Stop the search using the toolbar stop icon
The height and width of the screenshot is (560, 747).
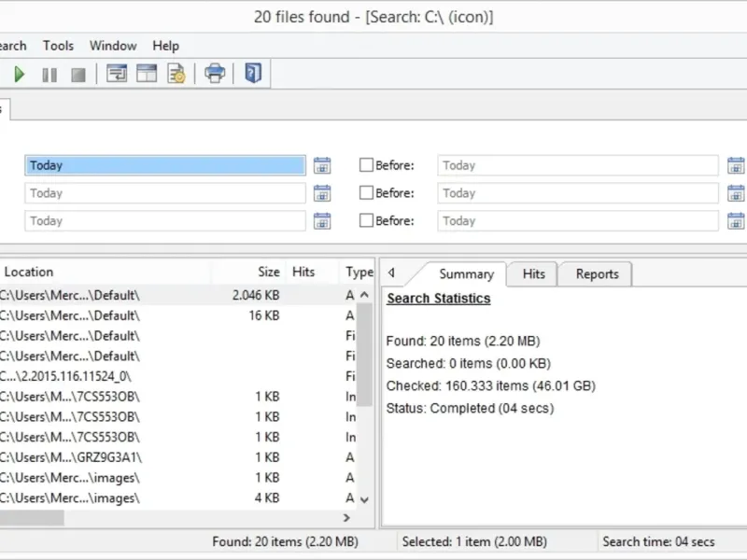tap(78, 74)
